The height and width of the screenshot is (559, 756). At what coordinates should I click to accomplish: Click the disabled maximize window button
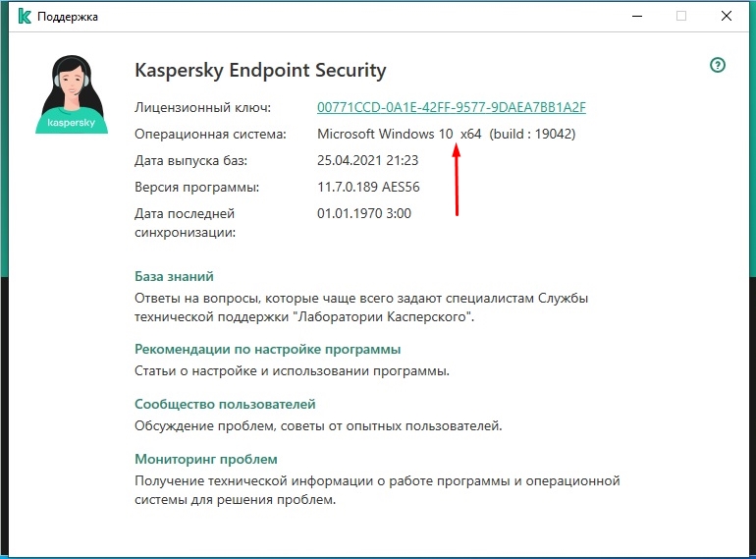coord(681,17)
